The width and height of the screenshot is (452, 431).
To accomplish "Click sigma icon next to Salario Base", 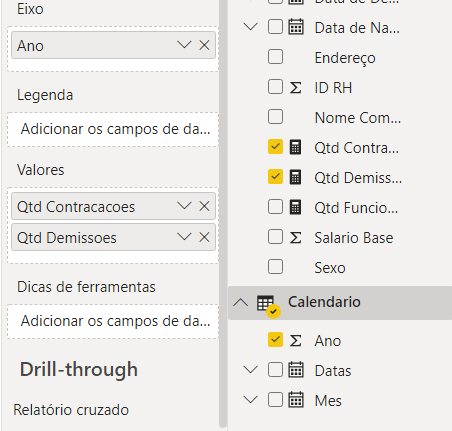I will (x=295, y=238).
